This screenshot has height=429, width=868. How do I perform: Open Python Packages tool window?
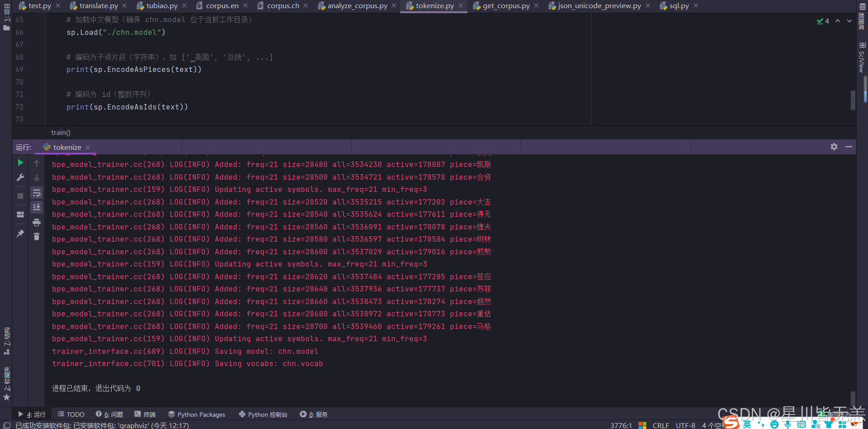point(197,414)
